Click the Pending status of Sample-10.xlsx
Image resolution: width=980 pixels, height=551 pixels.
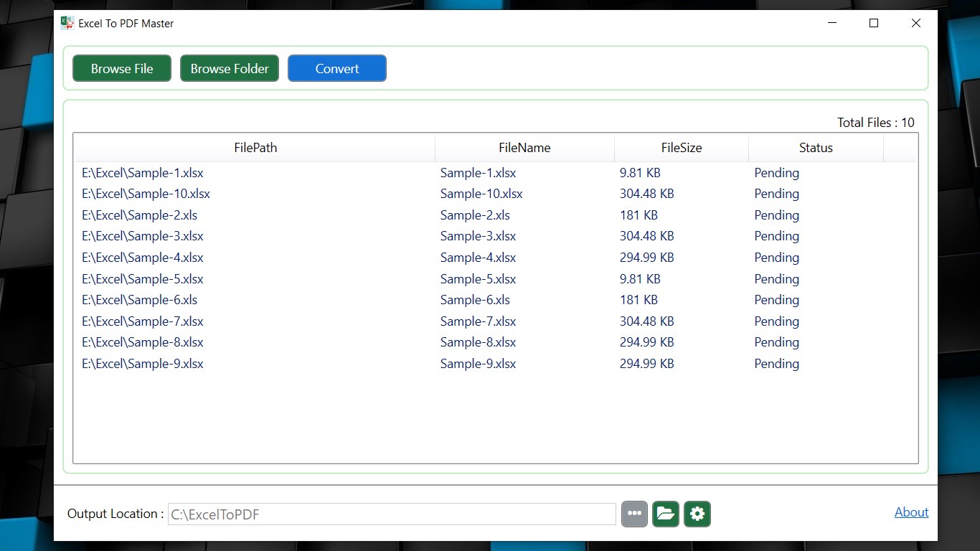coord(776,194)
